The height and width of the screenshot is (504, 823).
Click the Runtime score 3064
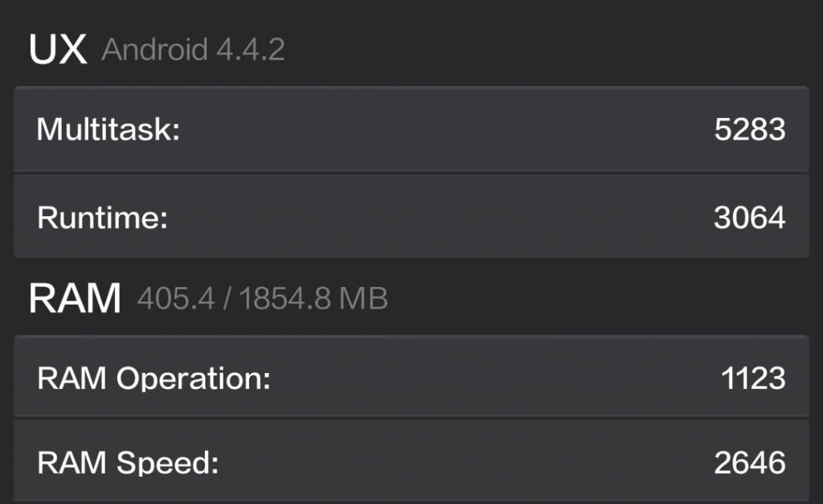pyautogui.click(x=750, y=217)
